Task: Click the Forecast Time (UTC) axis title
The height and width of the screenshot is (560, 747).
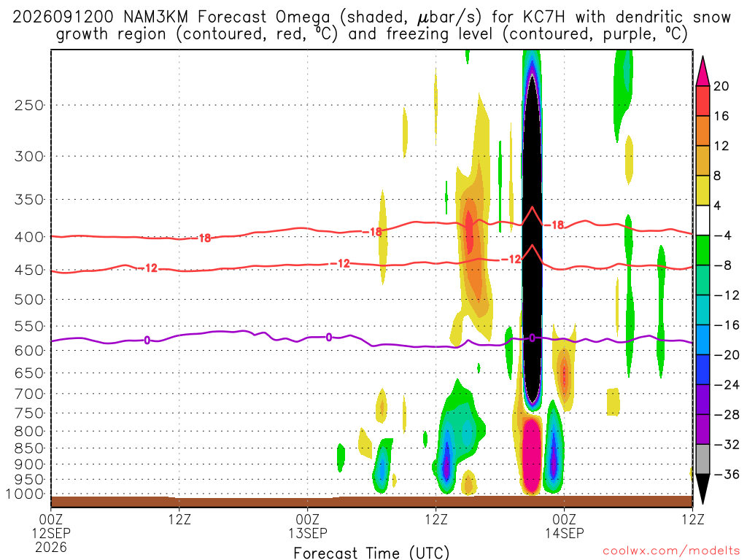Action: point(371,553)
